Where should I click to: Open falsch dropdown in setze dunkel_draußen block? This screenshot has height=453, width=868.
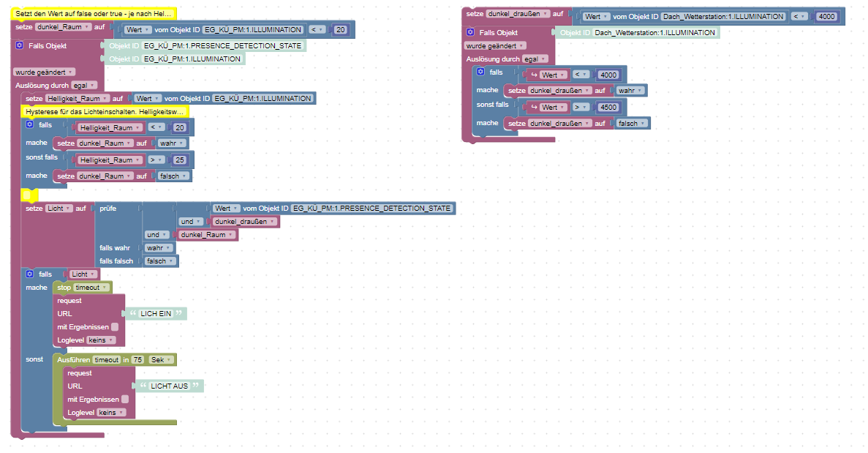pyautogui.click(x=632, y=124)
